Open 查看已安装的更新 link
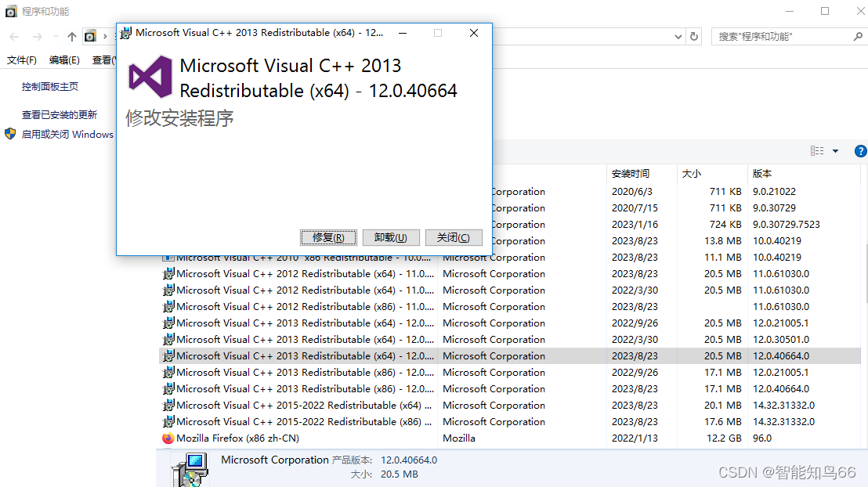The height and width of the screenshot is (487, 868). pyautogui.click(x=60, y=114)
